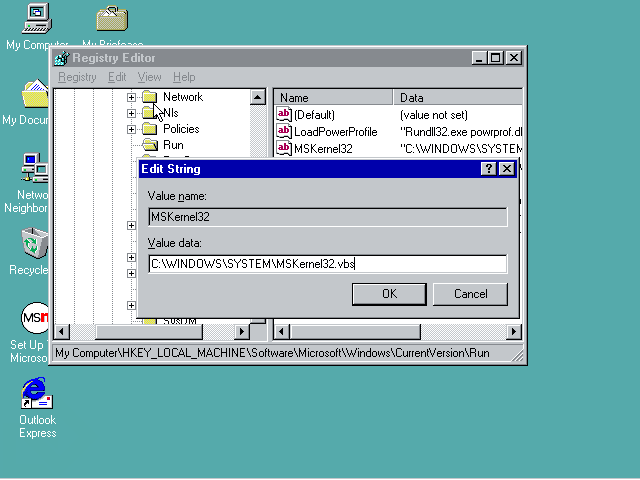Select the Policies tree label
The height and width of the screenshot is (480, 640).
(181, 129)
